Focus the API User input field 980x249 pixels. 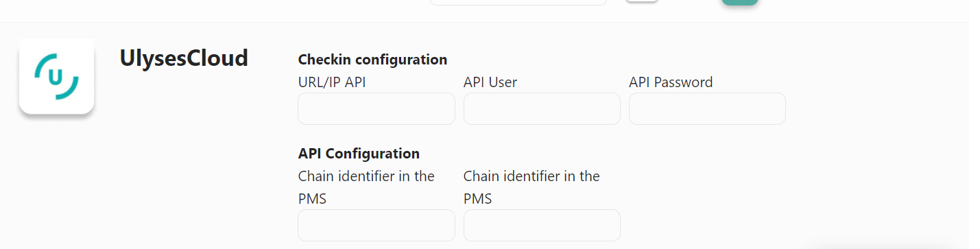point(542,109)
